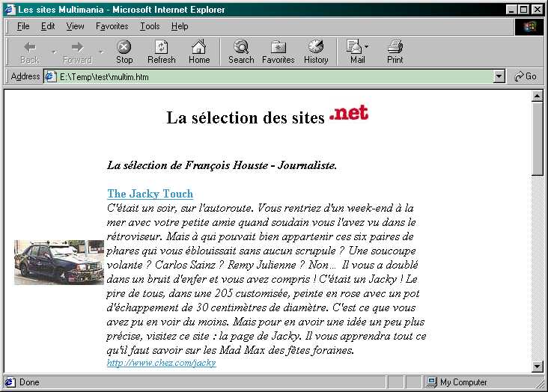Open the Search pane
The image size is (548, 392).
[241, 52]
